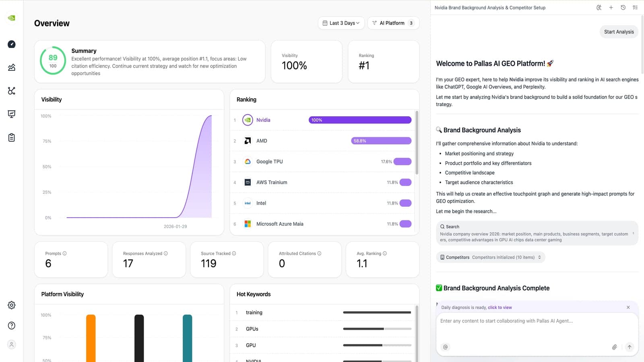Dismiss the daily diagnosis notification banner
Screen dimensions: 644x362
point(628,307)
